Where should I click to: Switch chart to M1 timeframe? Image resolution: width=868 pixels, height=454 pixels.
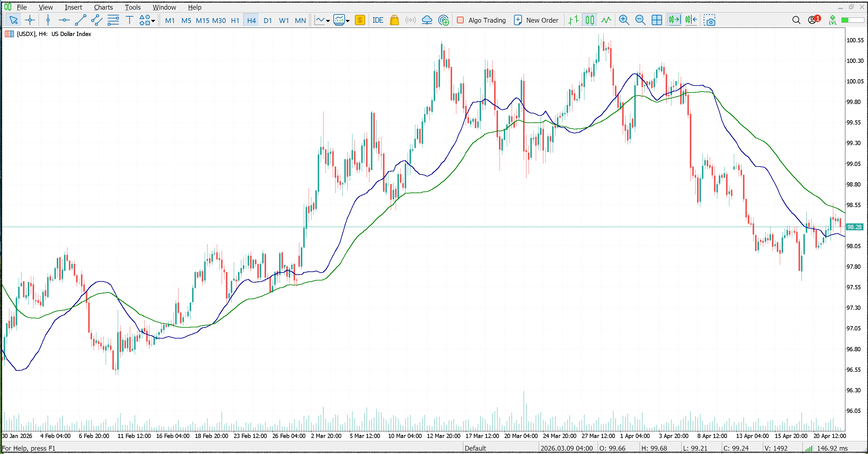coord(170,21)
